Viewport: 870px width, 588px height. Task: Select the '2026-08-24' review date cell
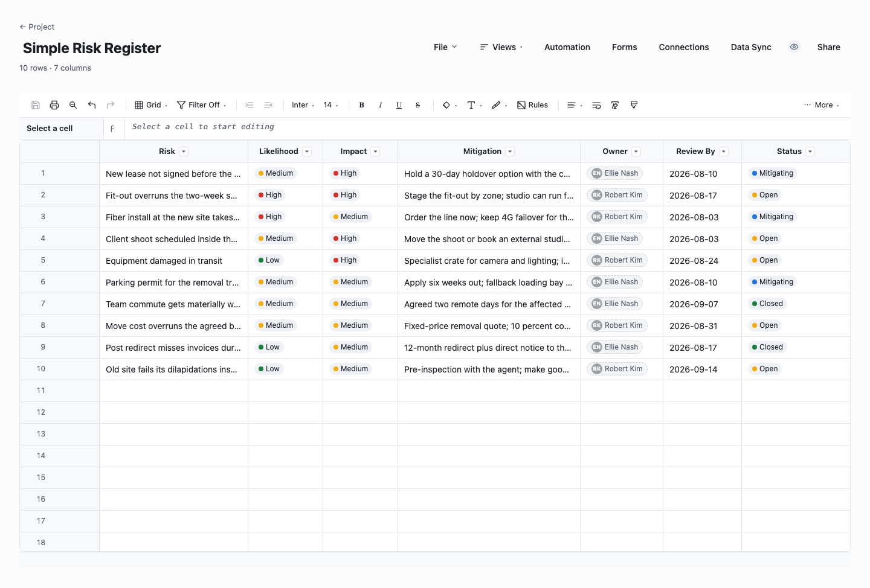[x=703, y=261]
